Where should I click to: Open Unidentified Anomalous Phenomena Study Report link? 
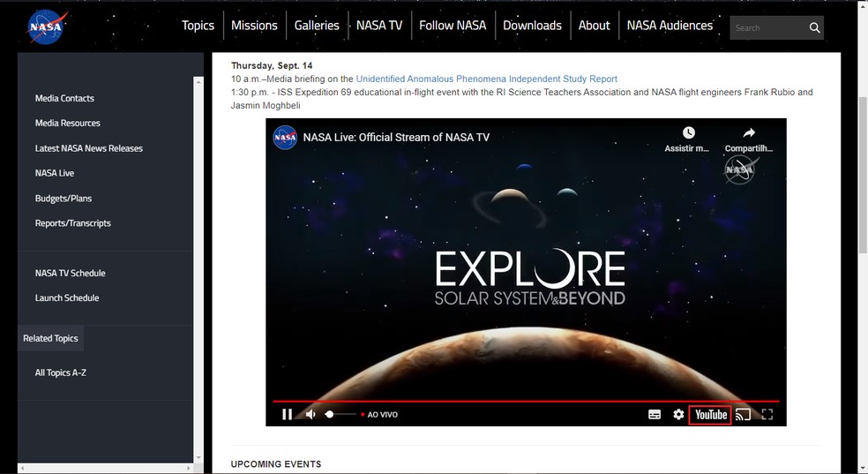pyautogui.click(x=487, y=79)
